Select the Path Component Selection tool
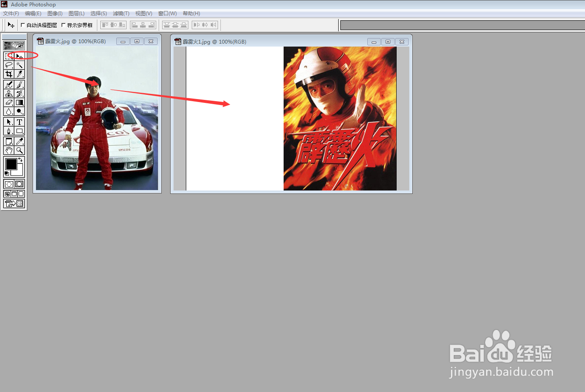585x392 pixels. 9,122
